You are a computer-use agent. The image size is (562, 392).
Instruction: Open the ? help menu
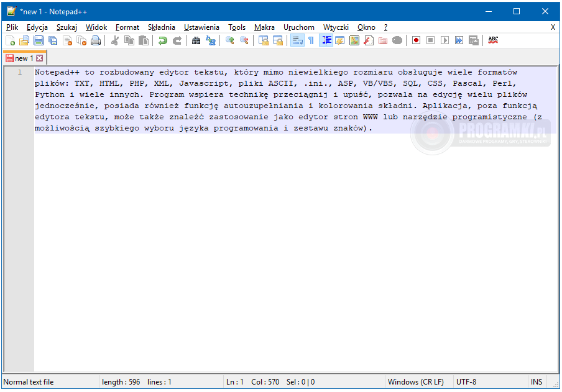coord(385,27)
